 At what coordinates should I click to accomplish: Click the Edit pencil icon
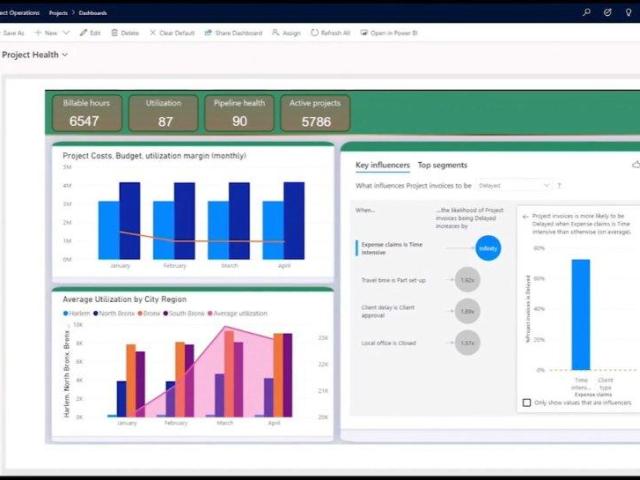point(83,33)
